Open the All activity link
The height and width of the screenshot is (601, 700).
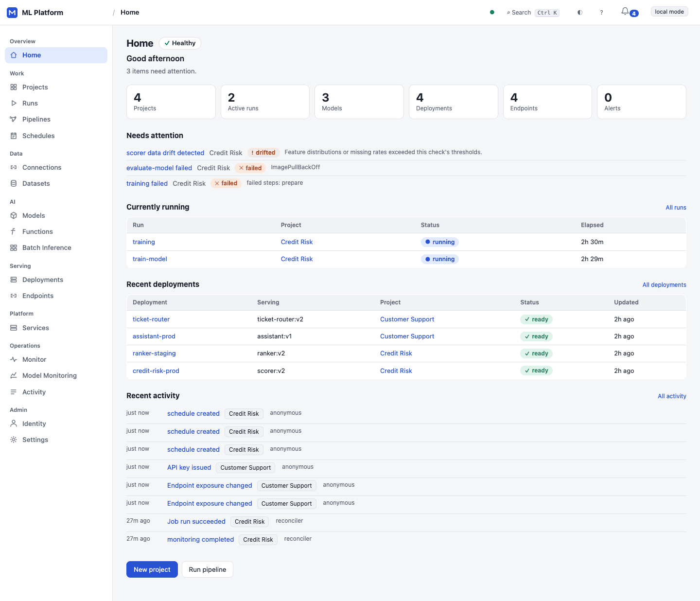click(672, 396)
